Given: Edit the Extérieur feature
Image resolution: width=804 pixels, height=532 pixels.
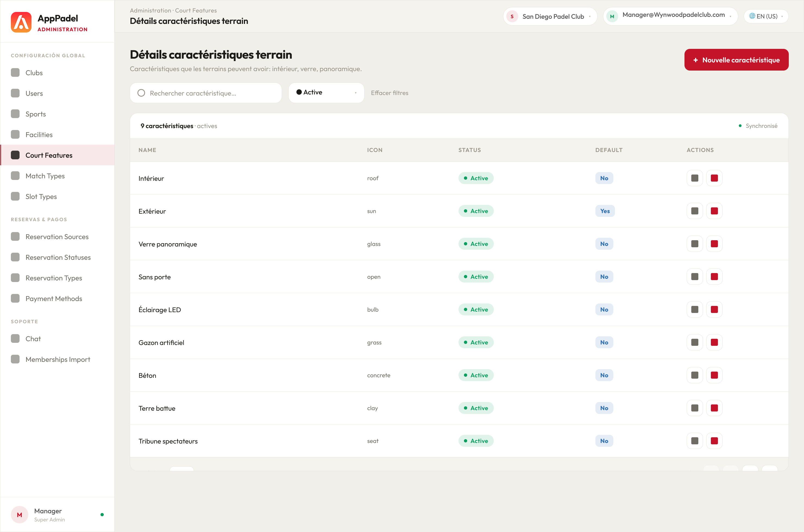Looking at the screenshot, I should click(x=695, y=211).
